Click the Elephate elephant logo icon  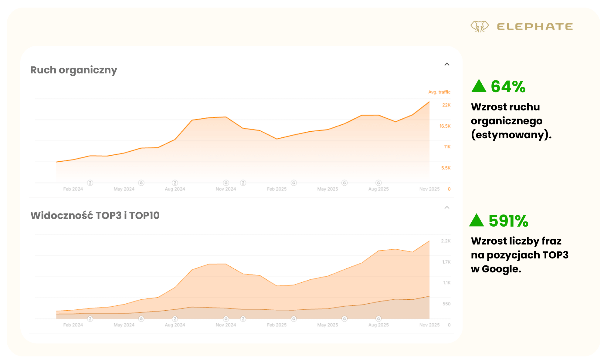[x=480, y=27]
